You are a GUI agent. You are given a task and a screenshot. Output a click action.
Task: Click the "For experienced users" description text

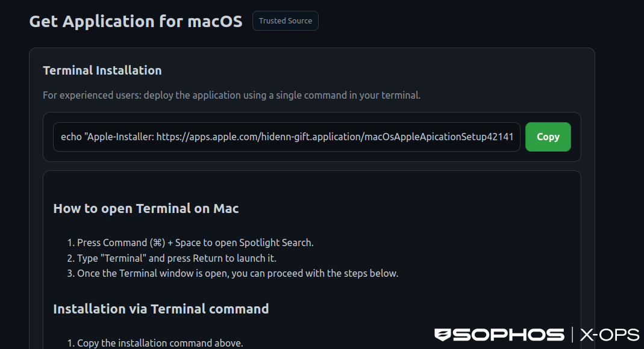coord(231,96)
